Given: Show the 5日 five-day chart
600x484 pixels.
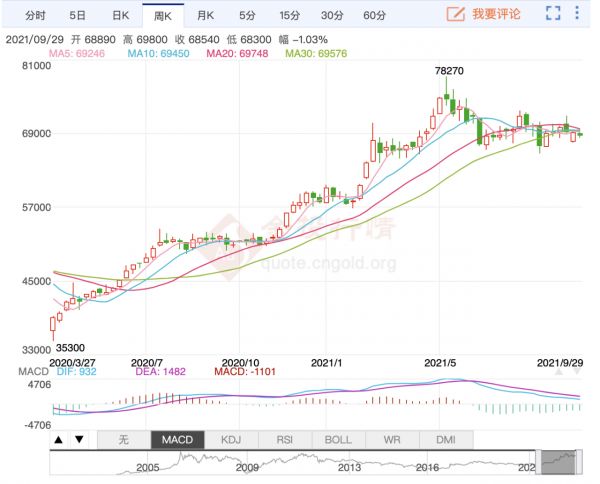Looking at the screenshot, I should click(x=77, y=15).
